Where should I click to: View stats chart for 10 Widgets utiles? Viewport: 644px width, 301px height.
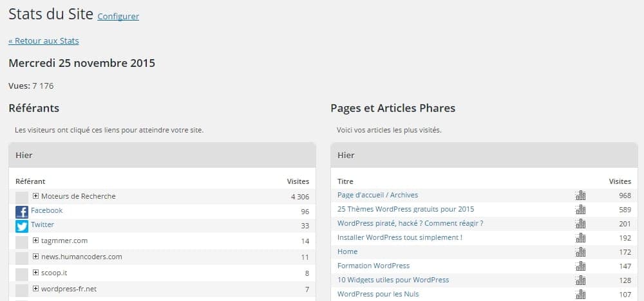[x=581, y=280]
